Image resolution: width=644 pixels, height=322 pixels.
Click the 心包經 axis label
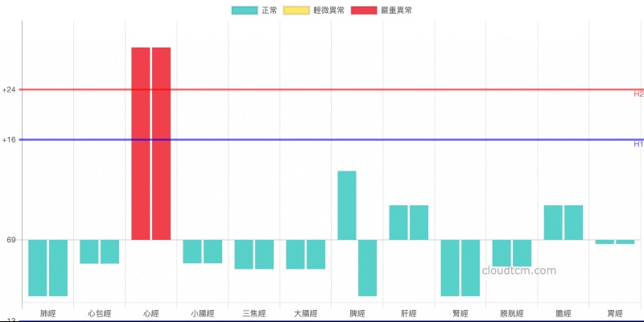(100, 312)
